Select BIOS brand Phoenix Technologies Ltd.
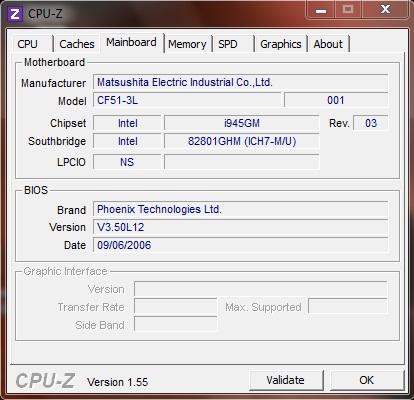This screenshot has height=400, width=414. pos(241,209)
